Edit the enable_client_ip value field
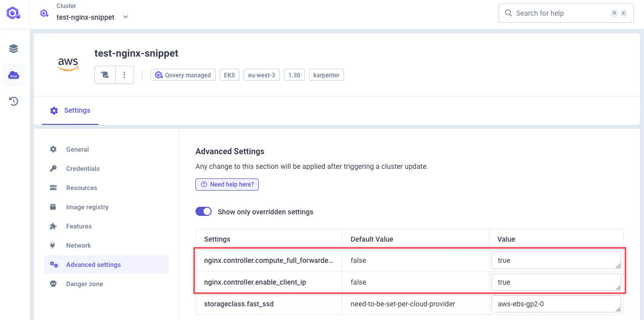This screenshot has width=644, height=320. pos(556,282)
